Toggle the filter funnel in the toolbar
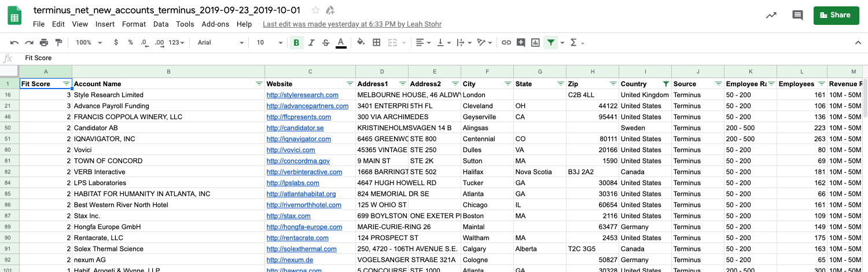 point(550,42)
